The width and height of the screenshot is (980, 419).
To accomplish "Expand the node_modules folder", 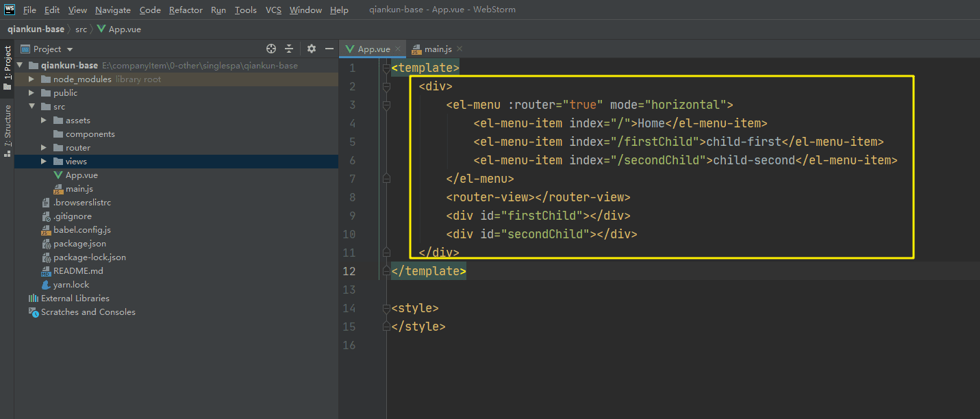I will coord(32,79).
